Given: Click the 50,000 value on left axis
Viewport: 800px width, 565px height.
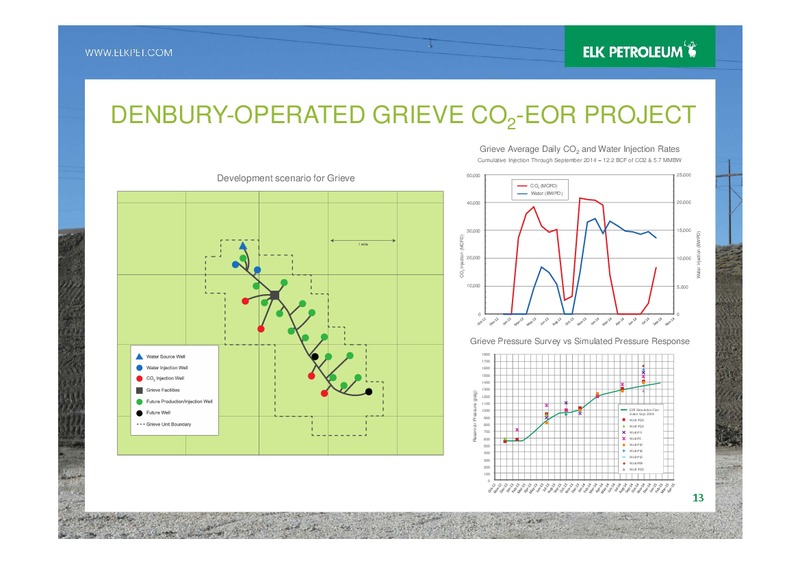Looking at the screenshot, I should click(x=473, y=176).
